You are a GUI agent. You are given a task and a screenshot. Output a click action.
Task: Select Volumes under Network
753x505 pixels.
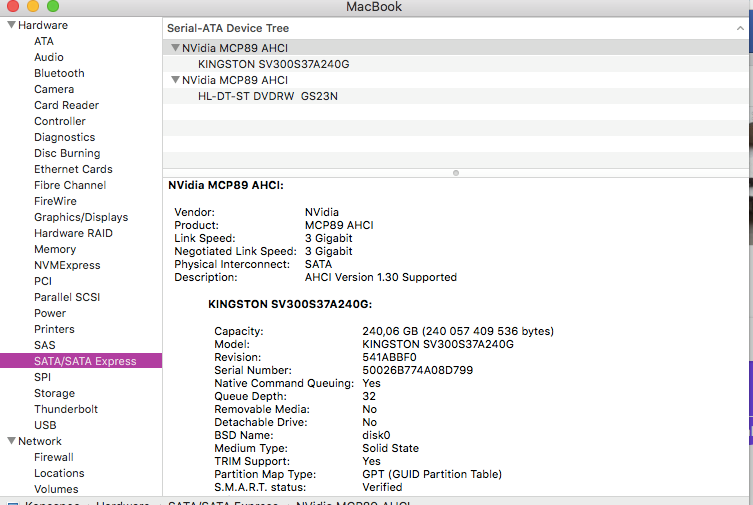tap(56, 489)
